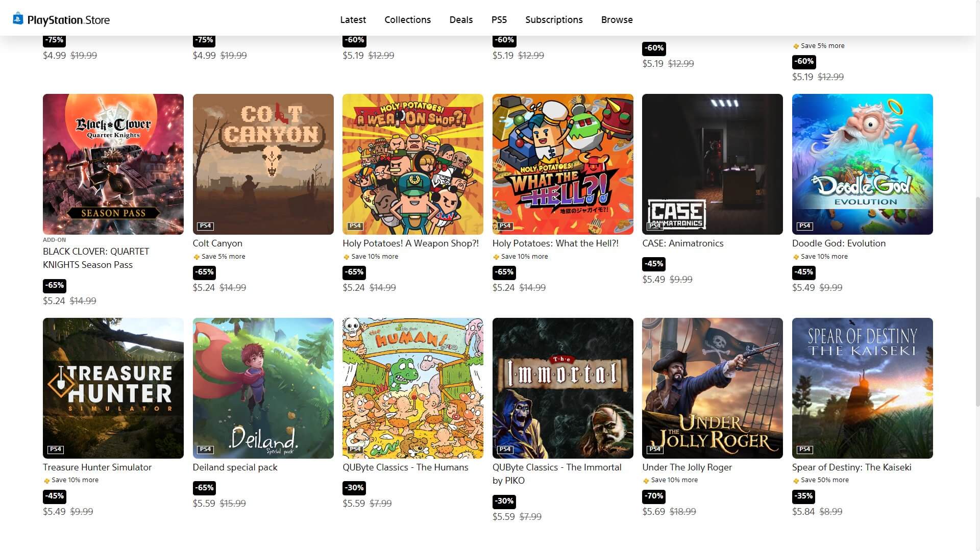The image size is (980, 551).
Task: Open BLACK CLOVER: QUARTET KNIGHTS Season Pass link
Action: (x=96, y=258)
